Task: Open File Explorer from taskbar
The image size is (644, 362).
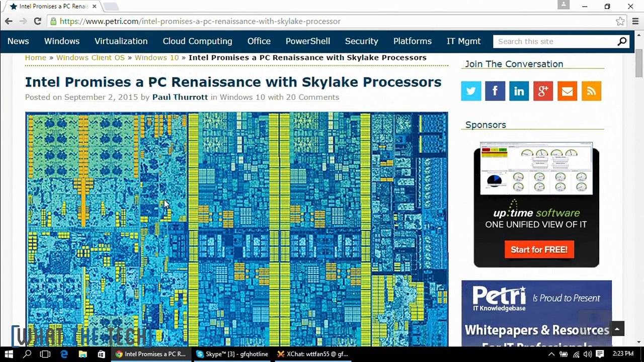Action: (x=83, y=354)
